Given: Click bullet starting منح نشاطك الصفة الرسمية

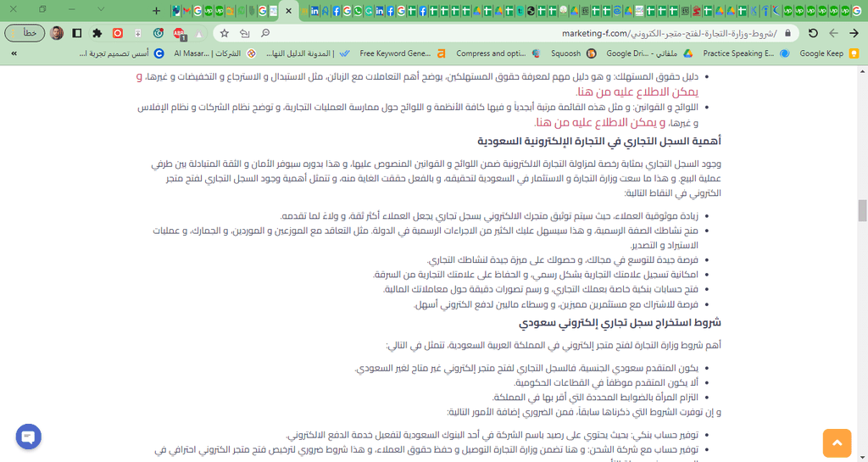Looking at the screenshot, I should (426, 237).
